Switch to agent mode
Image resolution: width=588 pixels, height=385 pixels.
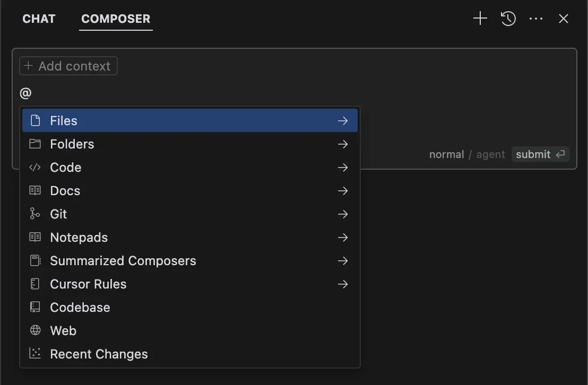coord(490,154)
